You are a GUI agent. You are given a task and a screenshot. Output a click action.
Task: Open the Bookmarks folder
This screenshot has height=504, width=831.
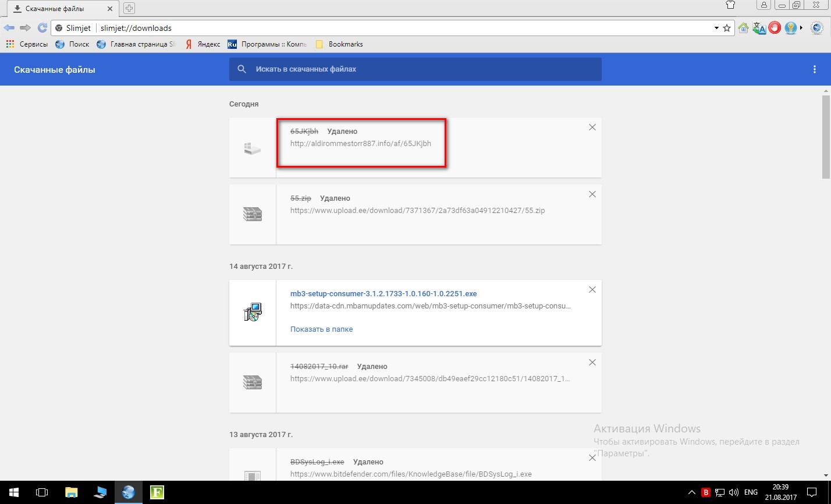pyautogui.click(x=339, y=44)
